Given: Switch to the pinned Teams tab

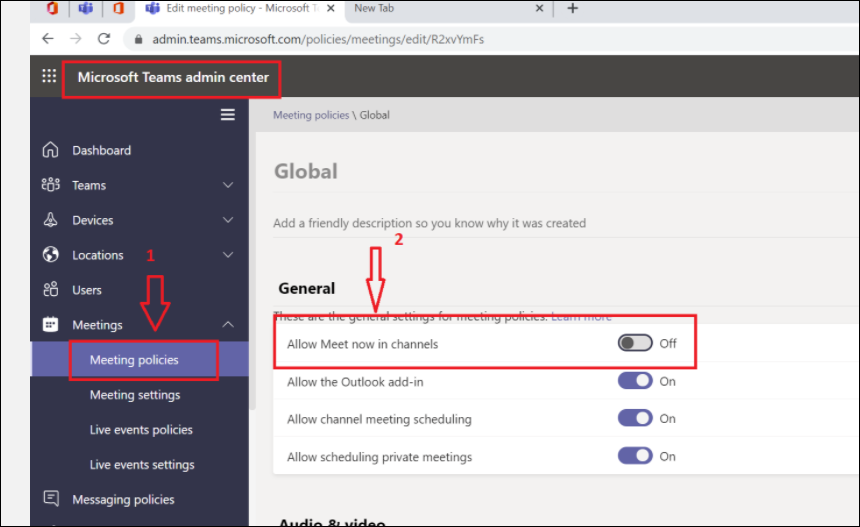Looking at the screenshot, I should pyautogui.click(x=86, y=8).
